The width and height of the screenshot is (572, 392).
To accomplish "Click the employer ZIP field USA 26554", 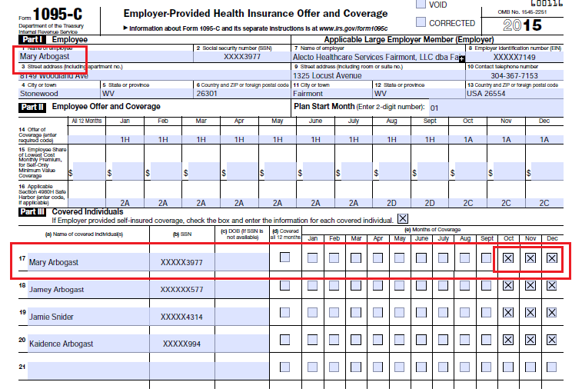I will 514,93.
